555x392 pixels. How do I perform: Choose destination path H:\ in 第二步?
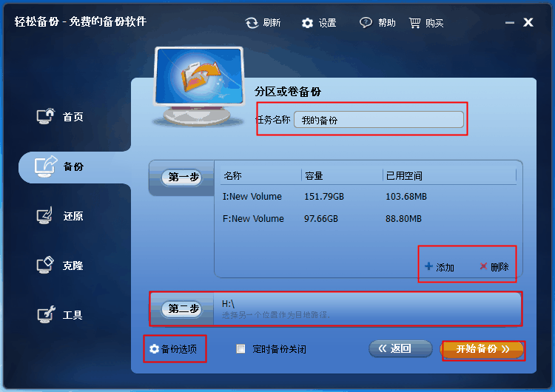[367, 308]
